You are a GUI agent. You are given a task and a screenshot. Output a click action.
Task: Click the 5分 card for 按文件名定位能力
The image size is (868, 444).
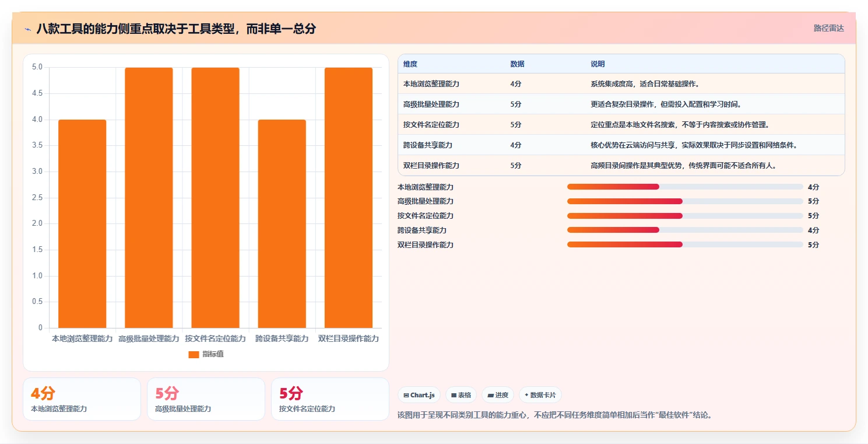pos(330,399)
